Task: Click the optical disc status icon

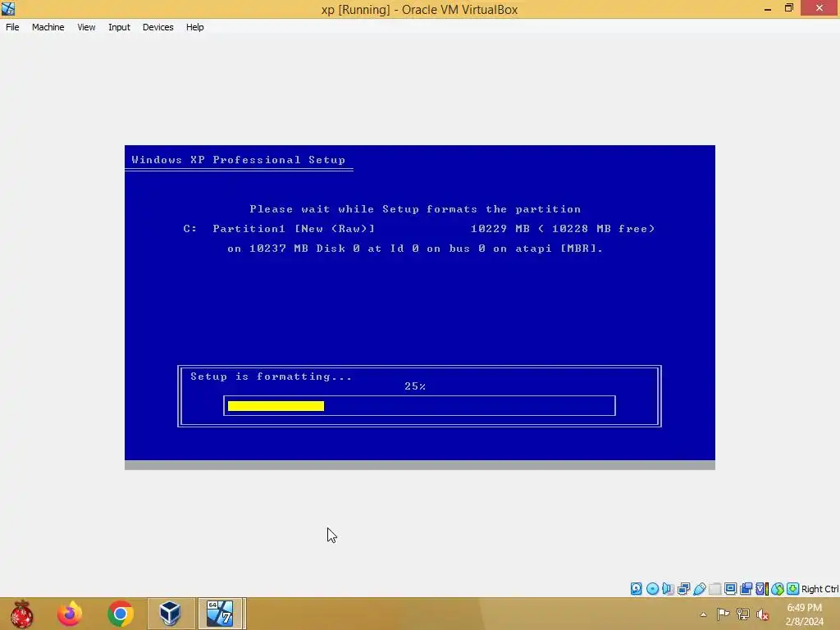Action: [x=652, y=589]
